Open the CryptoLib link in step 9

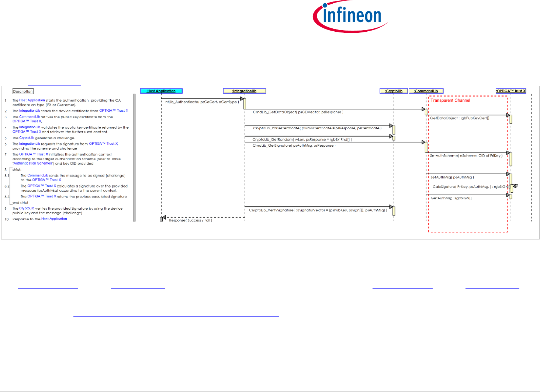[27, 208]
